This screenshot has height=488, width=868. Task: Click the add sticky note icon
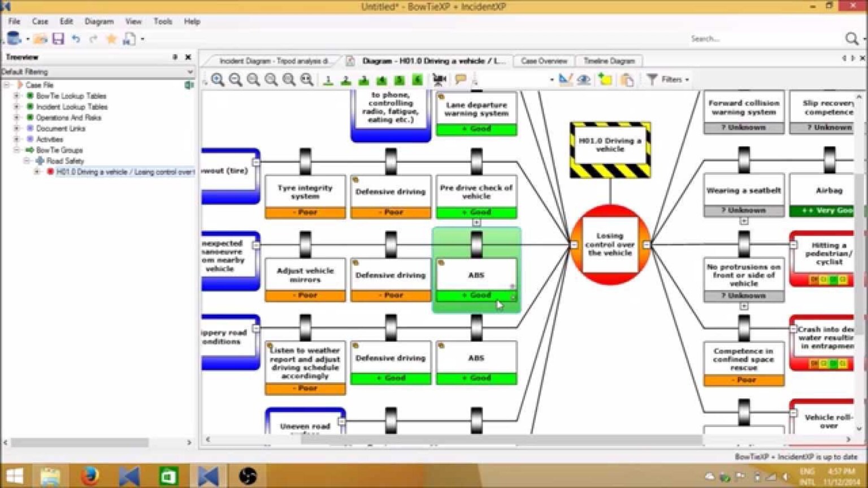pyautogui.click(x=605, y=80)
